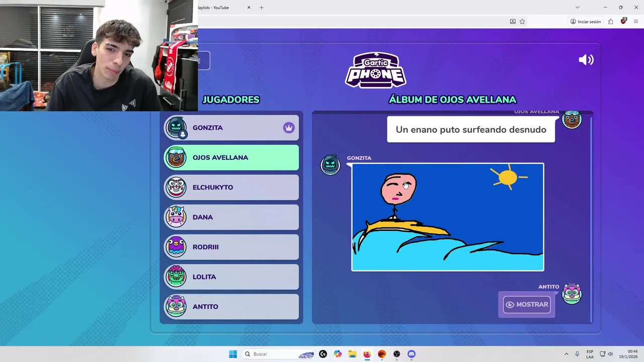Open the network and volume tray flyout
This screenshot has width=644, height=362.
click(x=605, y=354)
